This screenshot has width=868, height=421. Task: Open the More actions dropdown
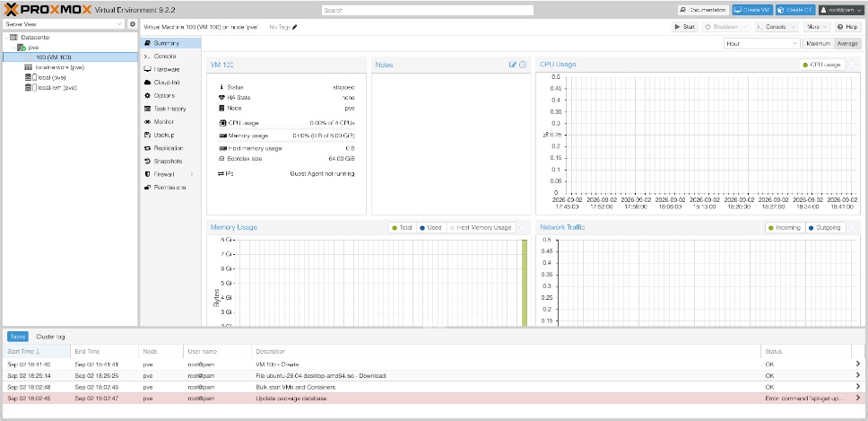coord(817,27)
